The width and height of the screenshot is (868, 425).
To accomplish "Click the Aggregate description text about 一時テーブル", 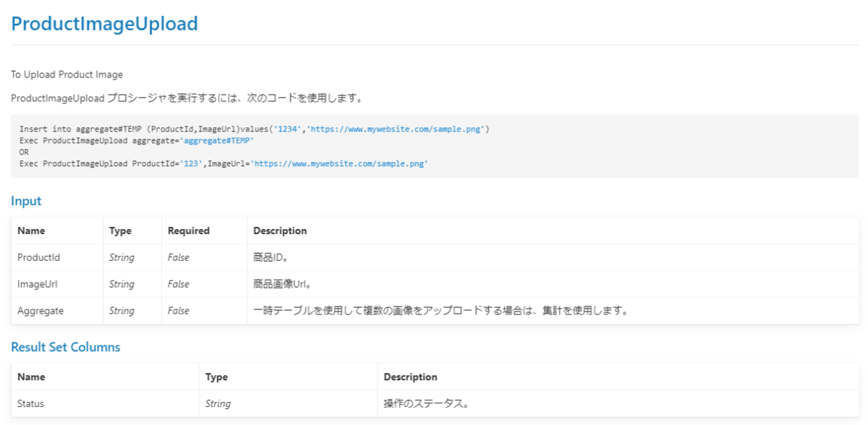I will tap(440, 311).
